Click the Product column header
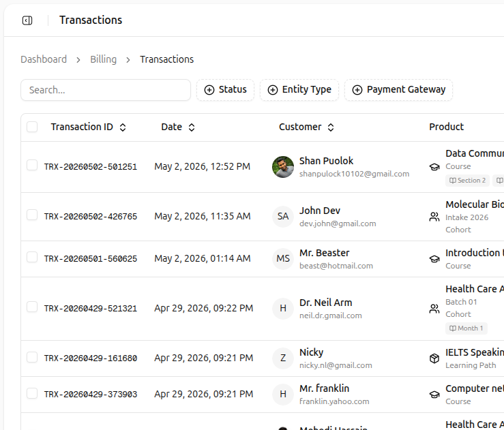 447,127
